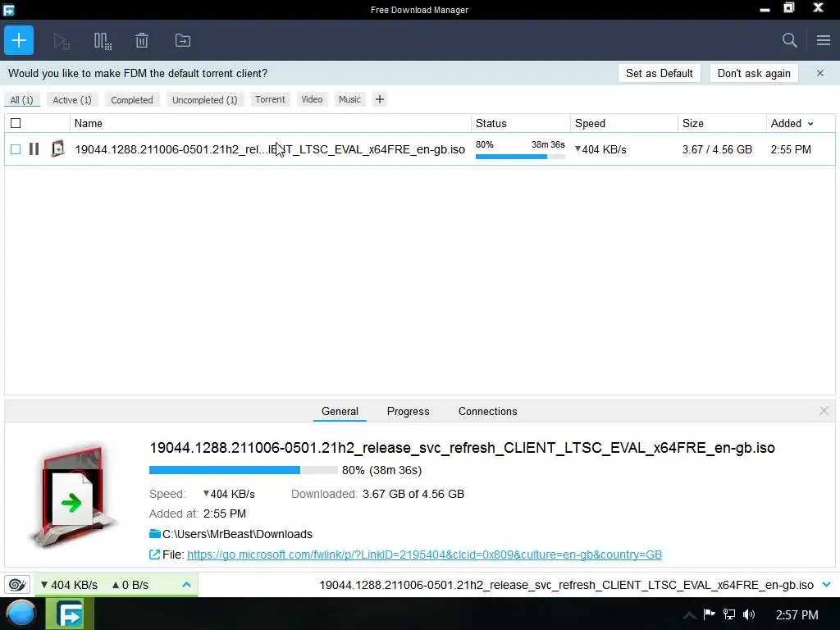The image size is (840, 630).
Task: Click the 80% progress bar in list row
Action: pos(520,157)
